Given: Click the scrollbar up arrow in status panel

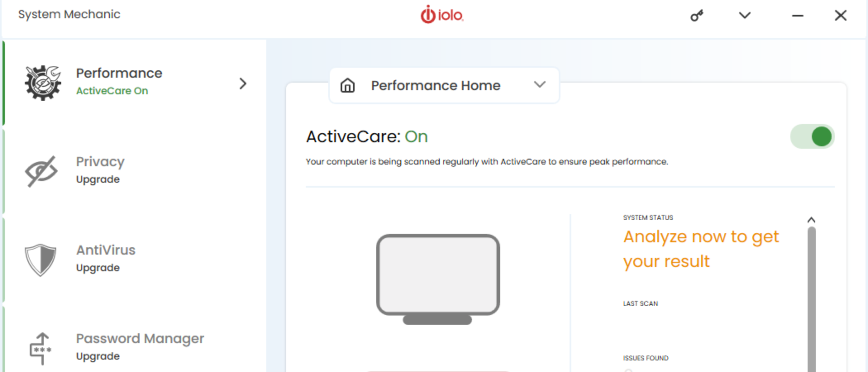Looking at the screenshot, I should (x=811, y=220).
